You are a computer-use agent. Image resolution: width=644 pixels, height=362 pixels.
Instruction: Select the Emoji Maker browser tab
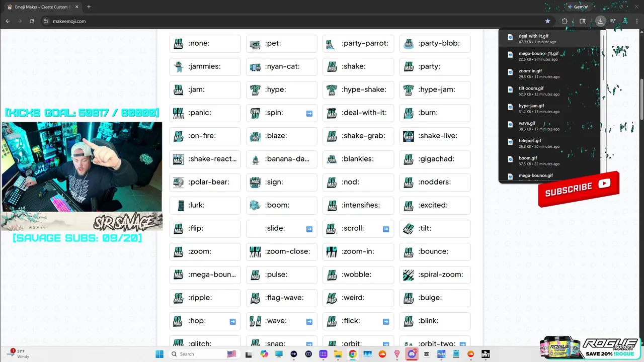pyautogui.click(x=42, y=7)
